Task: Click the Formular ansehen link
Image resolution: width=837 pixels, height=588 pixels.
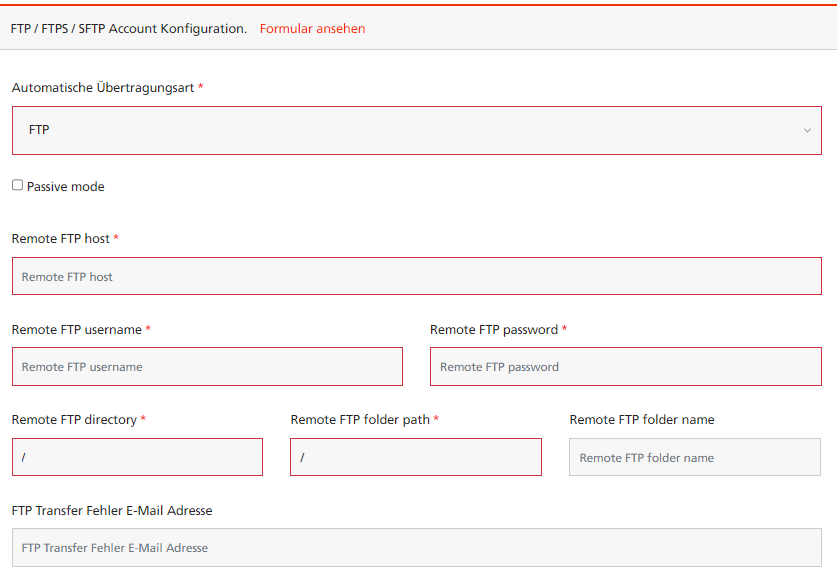Action: tap(312, 29)
